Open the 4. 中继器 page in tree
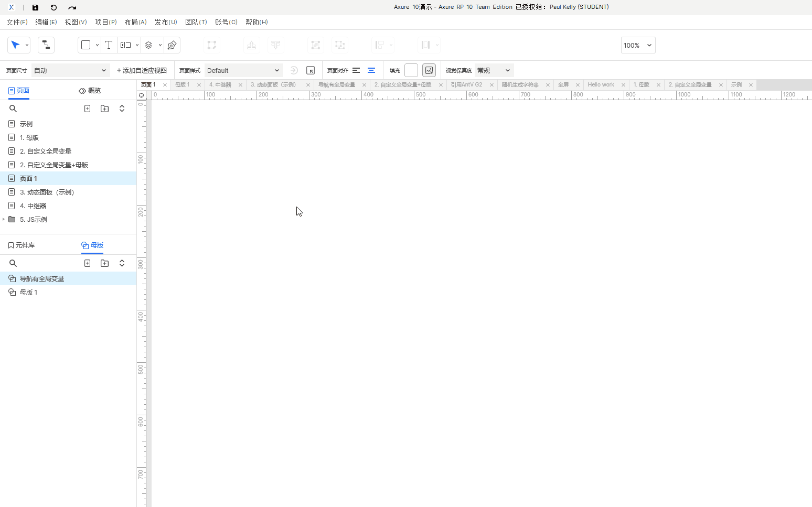Image resolution: width=812 pixels, height=507 pixels. click(33, 206)
